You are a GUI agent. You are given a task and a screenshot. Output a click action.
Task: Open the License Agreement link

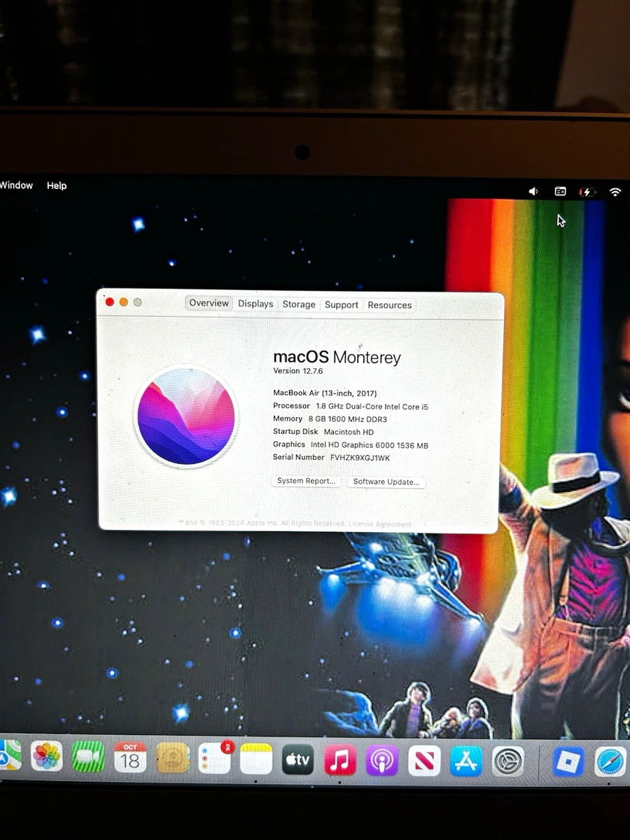pos(381,524)
